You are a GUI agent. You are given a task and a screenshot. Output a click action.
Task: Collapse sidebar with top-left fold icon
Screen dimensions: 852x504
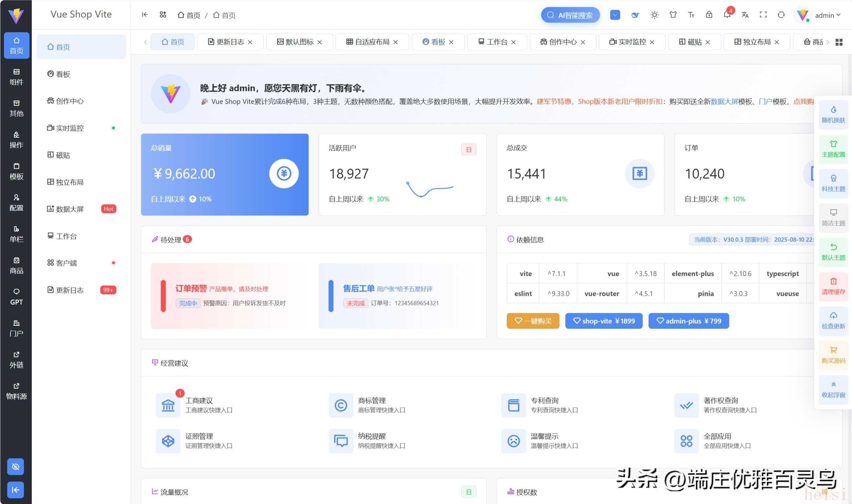pos(145,15)
